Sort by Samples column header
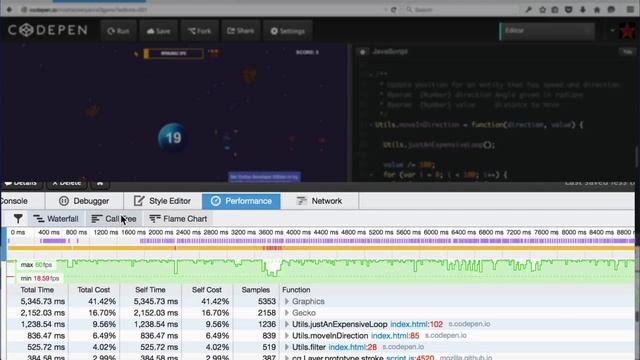Image resolution: width=640 pixels, height=360 pixels. 256,290
